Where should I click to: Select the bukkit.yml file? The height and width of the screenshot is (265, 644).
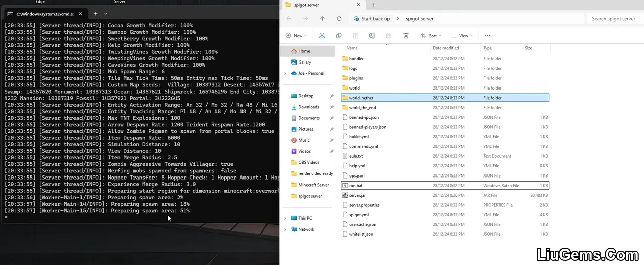click(359, 137)
